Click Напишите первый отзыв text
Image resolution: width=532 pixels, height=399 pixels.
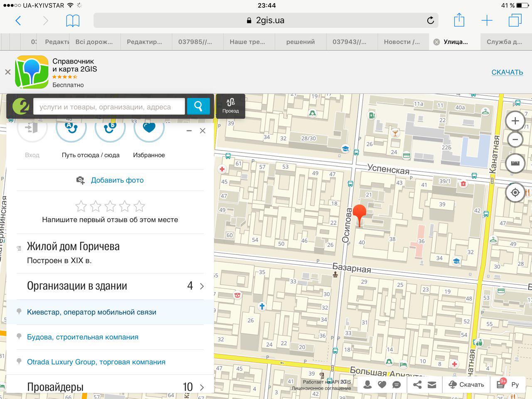point(110,219)
